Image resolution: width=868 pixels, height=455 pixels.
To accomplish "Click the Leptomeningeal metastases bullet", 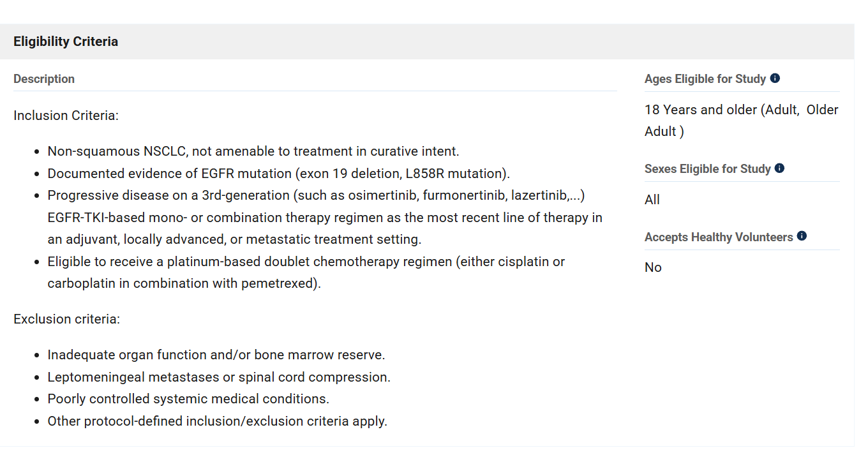I will (x=219, y=377).
